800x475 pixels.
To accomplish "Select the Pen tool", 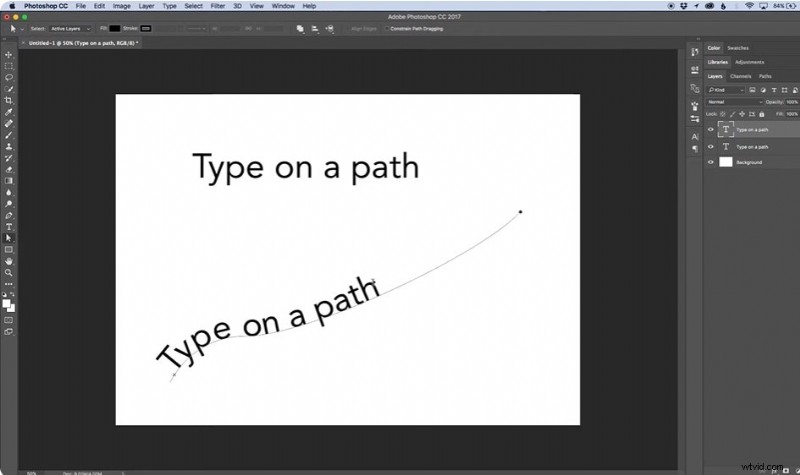I will (x=9, y=215).
